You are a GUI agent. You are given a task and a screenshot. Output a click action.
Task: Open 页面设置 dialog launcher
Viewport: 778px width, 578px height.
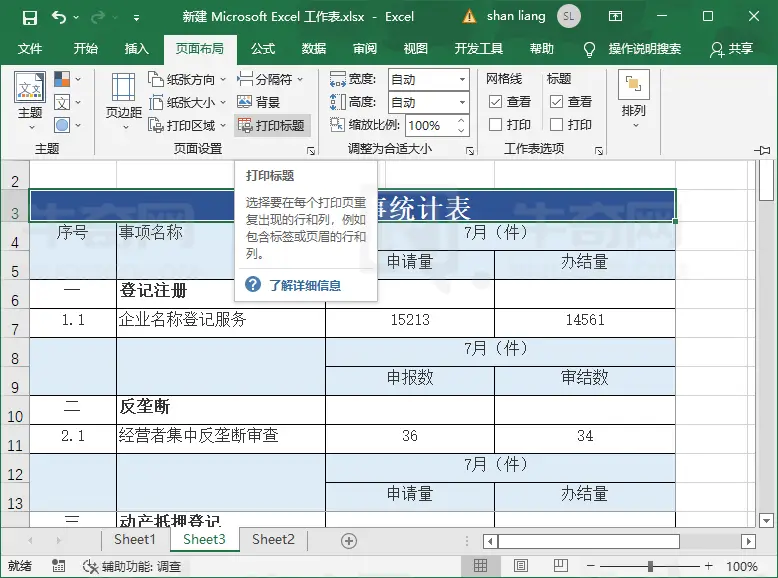coord(311,151)
